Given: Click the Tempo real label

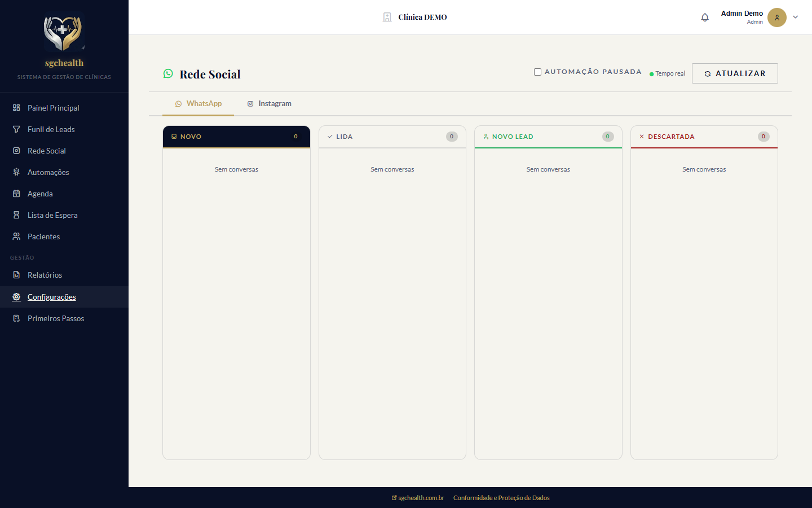Looking at the screenshot, I should click(670, 74).
